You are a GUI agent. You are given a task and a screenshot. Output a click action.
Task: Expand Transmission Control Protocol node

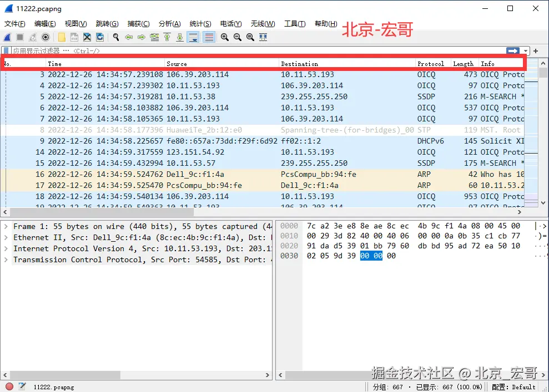click(6, 260)
